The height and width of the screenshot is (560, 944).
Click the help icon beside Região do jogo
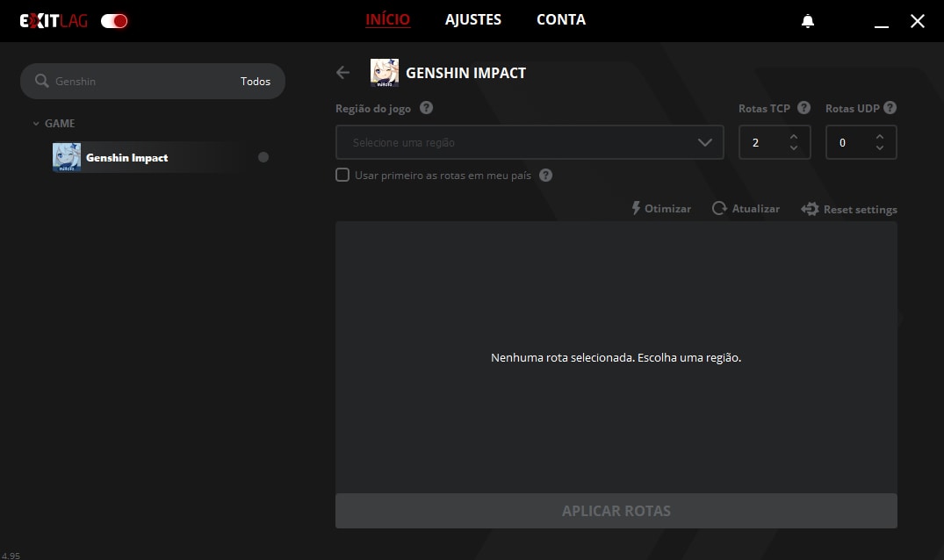[426, 108]
